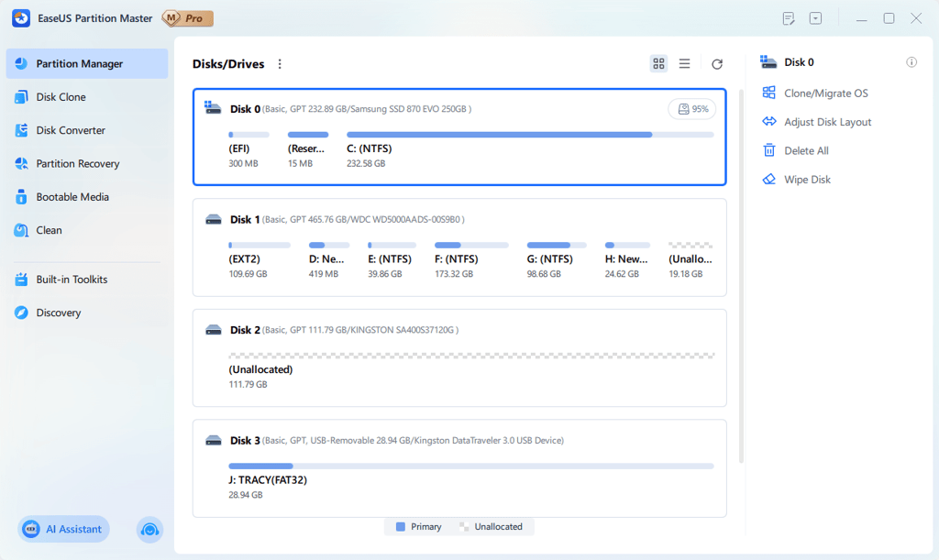Open the title bar dropdown menu icon

pos(815,18)
